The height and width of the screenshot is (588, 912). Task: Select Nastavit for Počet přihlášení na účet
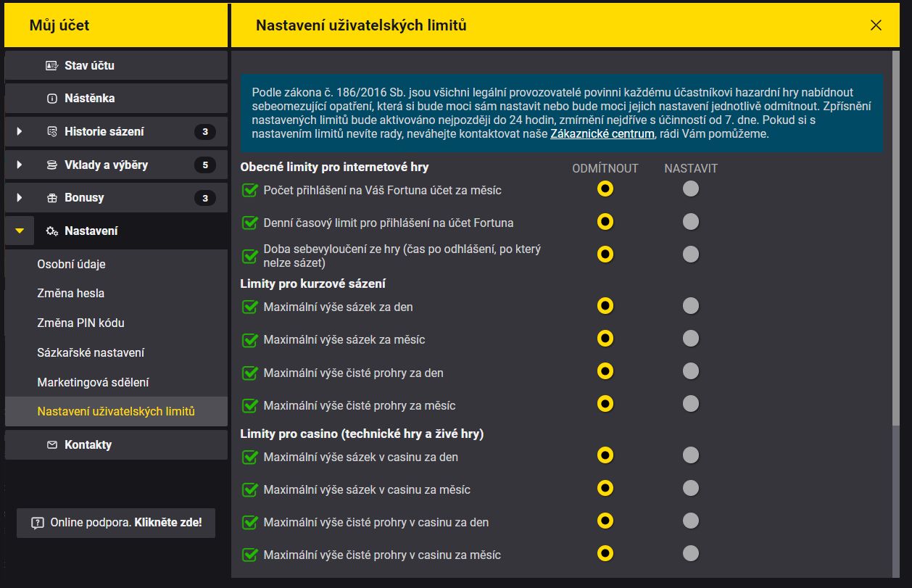pos(691,189)
